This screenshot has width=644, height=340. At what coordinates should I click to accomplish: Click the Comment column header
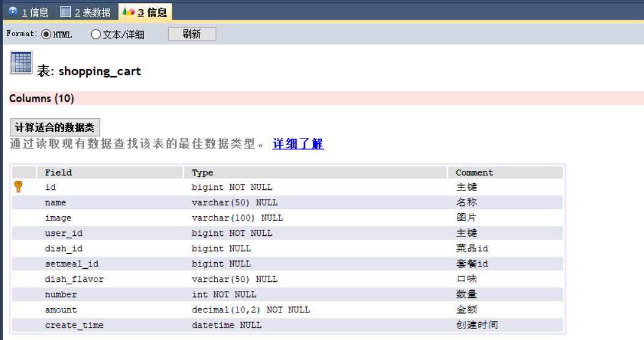coord(506,173)
